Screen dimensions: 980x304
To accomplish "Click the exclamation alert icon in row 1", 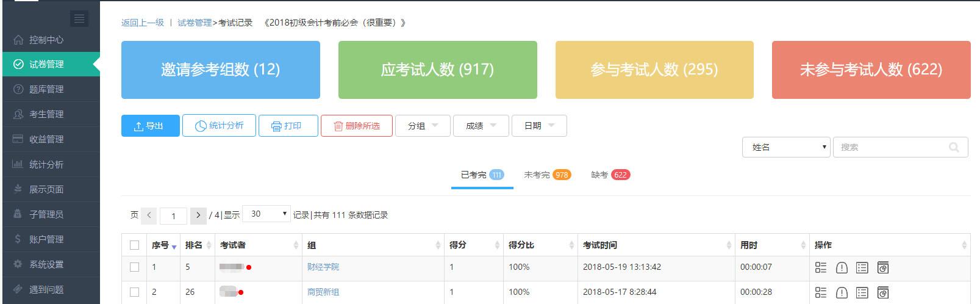I will pyautogui.click(x=842, y=267).
